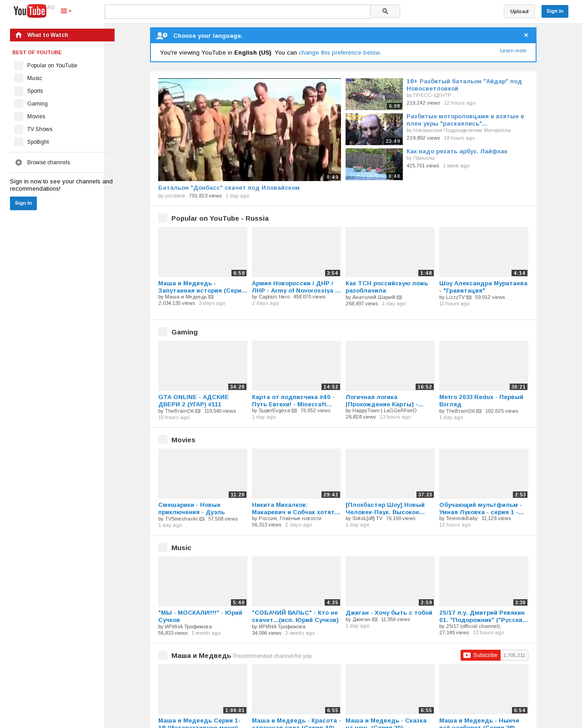Open МЫ - МОСКАЛИ Юрий Сучков title
582x728 pixels.
pyautogui.click(x=201, y=617)
